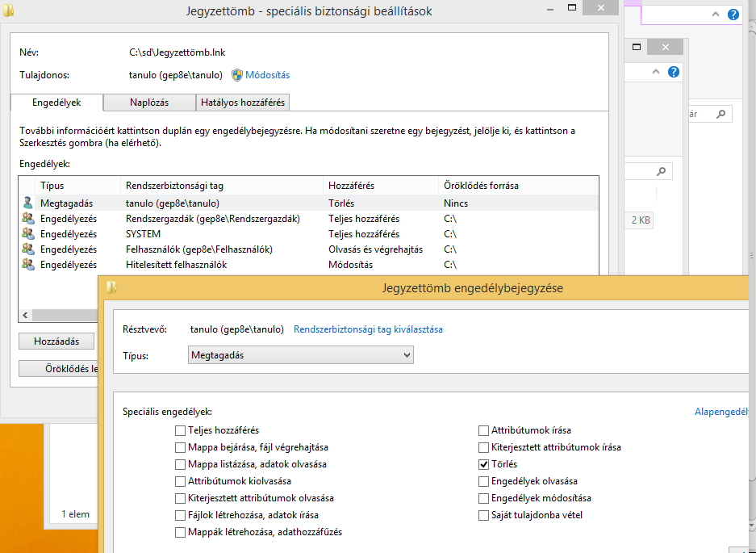Tick the Engedélyek módosítása checkbox
The height and width of the screenshot is (553, 756).
pos(483,498)
